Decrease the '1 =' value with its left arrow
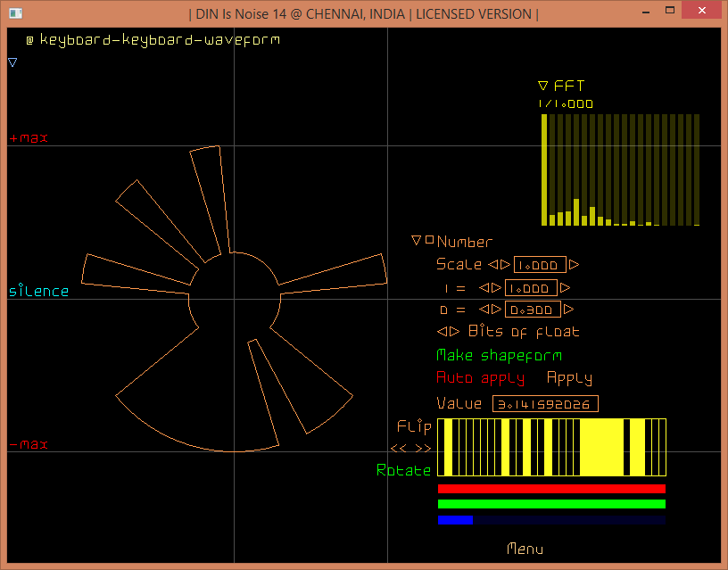Screen dimensions: 728x570 coord(484,288)
